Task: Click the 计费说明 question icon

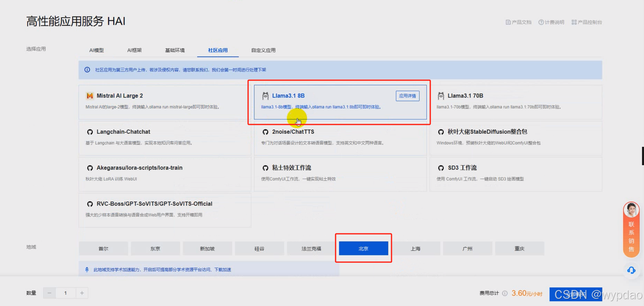Action: pos(541,22)
